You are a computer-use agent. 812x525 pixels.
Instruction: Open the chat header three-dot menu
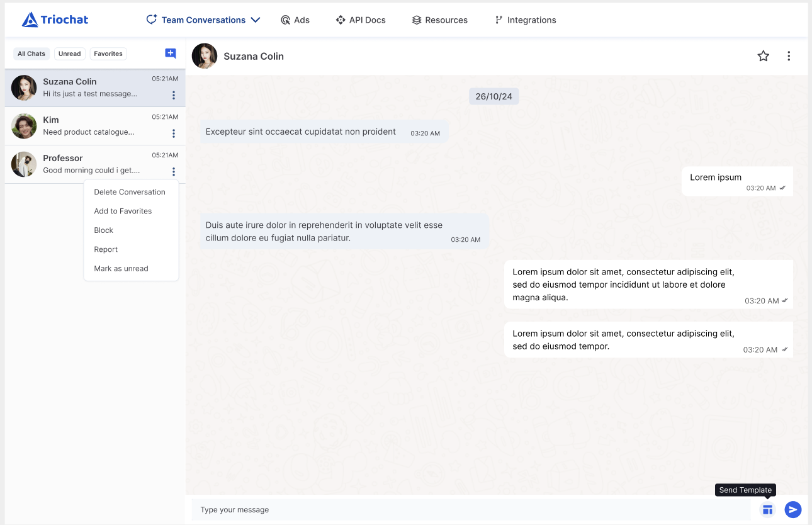point(789,56)
